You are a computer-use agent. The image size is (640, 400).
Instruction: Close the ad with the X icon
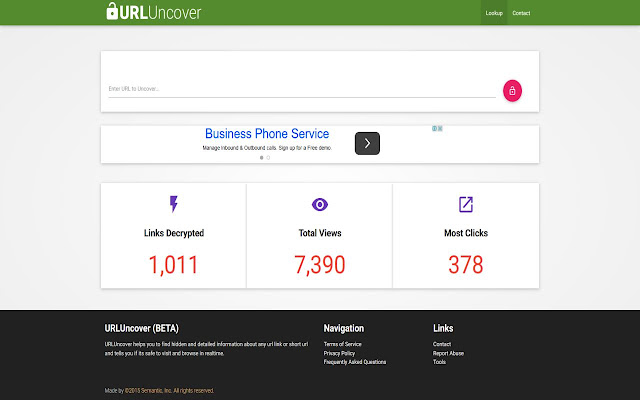pos(440,129)
